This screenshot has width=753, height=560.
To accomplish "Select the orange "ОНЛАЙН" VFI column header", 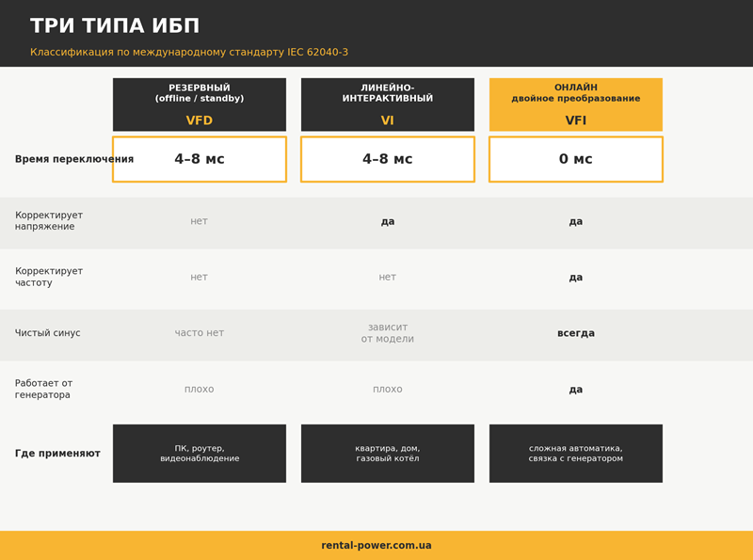I will point(576,104).
